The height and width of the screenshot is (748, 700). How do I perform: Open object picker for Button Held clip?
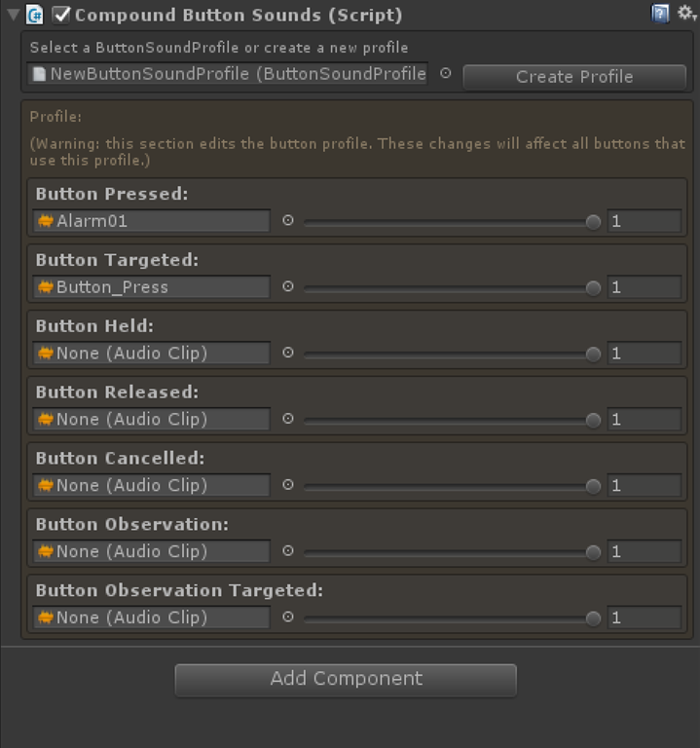coord(288,353)
